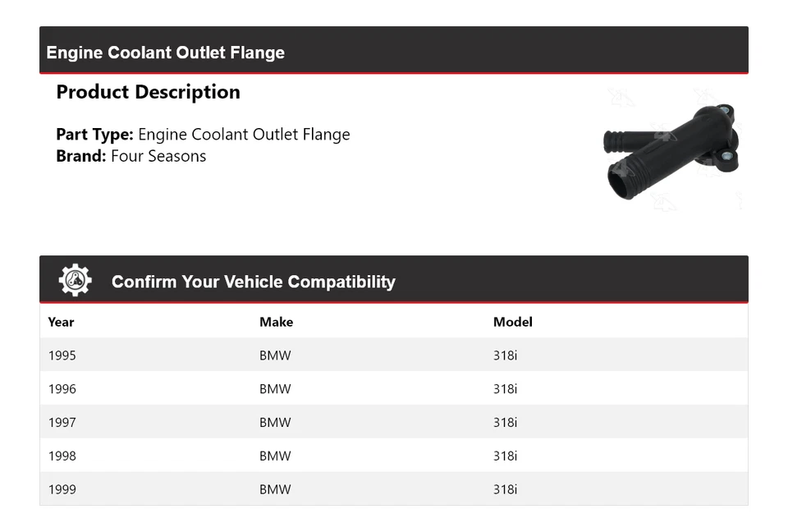Click 318i model in the 1995 row
The height and width of the screenshot is (532, 788).
(x=505, y=355)
